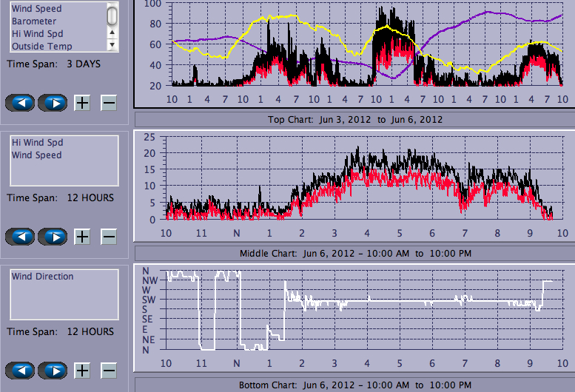Click the middle chart forward arrow button
The image size is (575, 392).
tap(53, 237)
